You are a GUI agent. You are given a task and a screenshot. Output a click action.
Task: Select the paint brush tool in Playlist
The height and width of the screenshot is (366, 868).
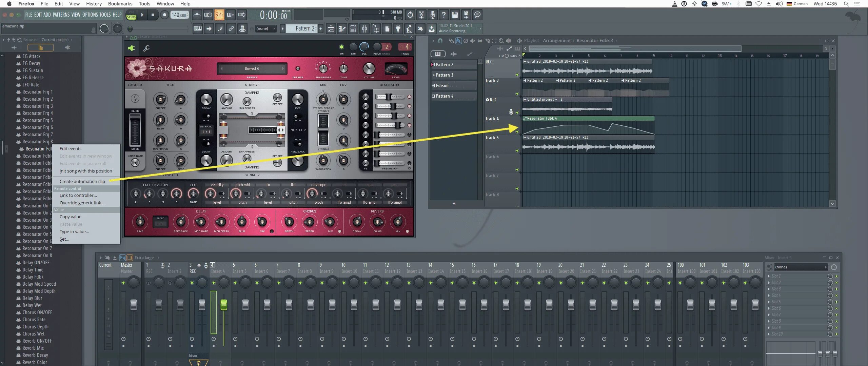tap(458, 41)
